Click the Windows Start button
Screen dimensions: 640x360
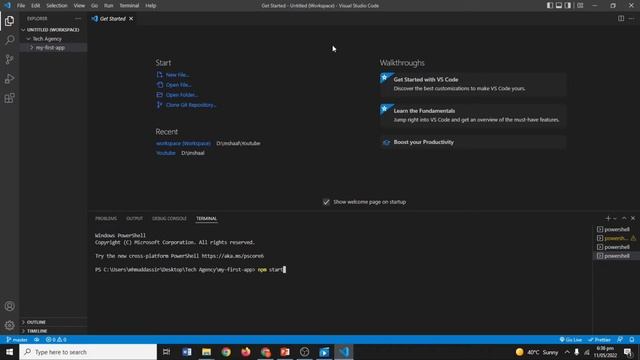[x=9, y=352]
